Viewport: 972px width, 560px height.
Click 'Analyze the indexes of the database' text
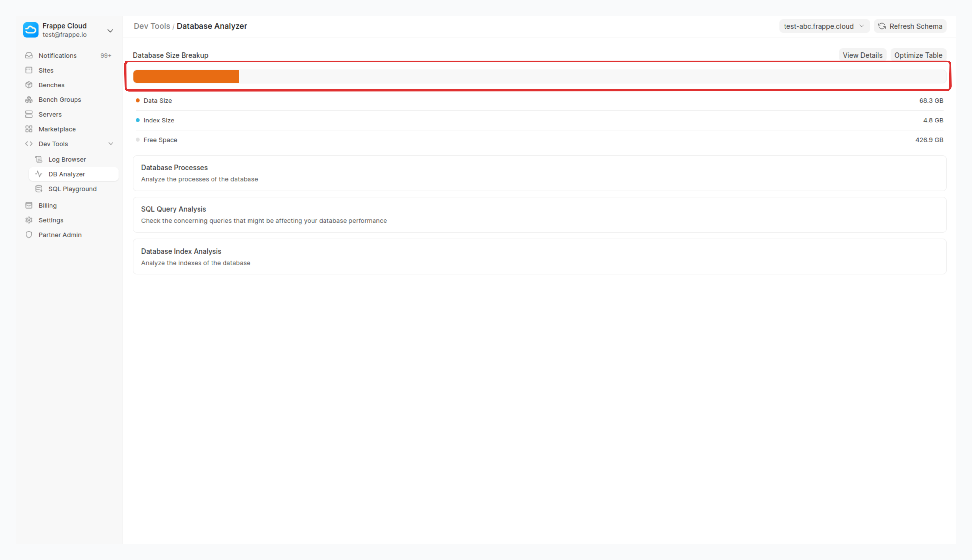[x=196, y=263]
